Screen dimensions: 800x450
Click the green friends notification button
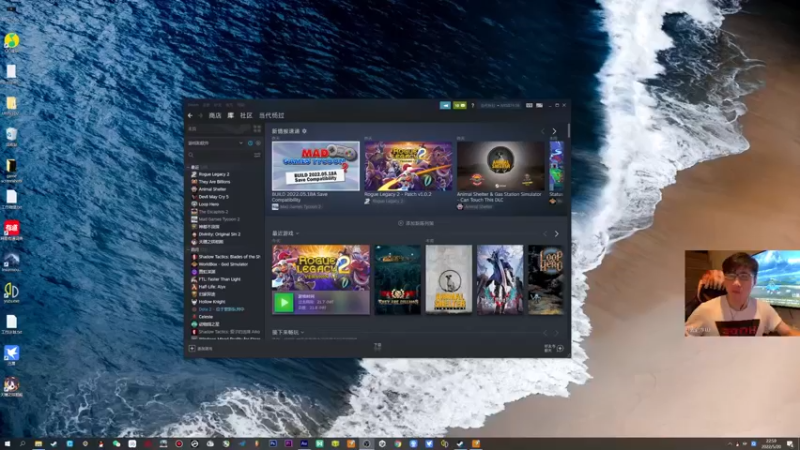pyautogui.click(x=460, y=105)
